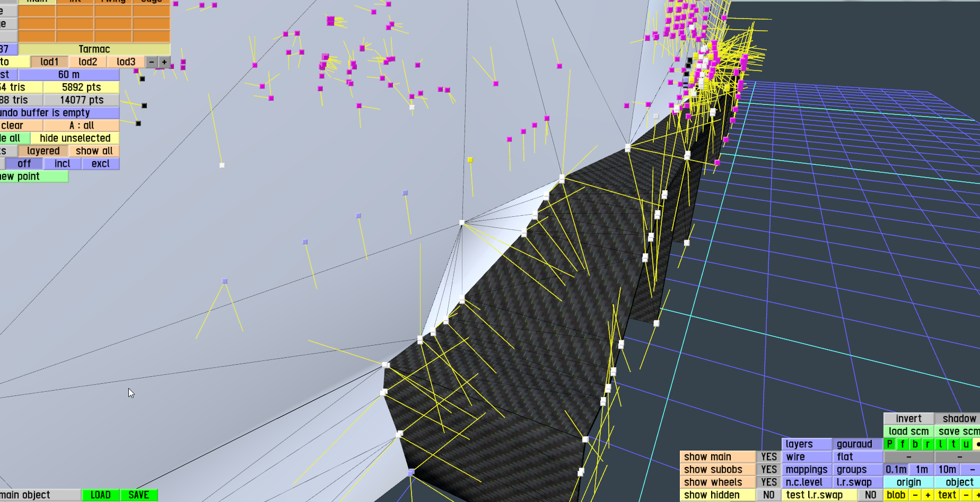980x502 pixels.
Task: Click the object button
Action: coord(958,482)
